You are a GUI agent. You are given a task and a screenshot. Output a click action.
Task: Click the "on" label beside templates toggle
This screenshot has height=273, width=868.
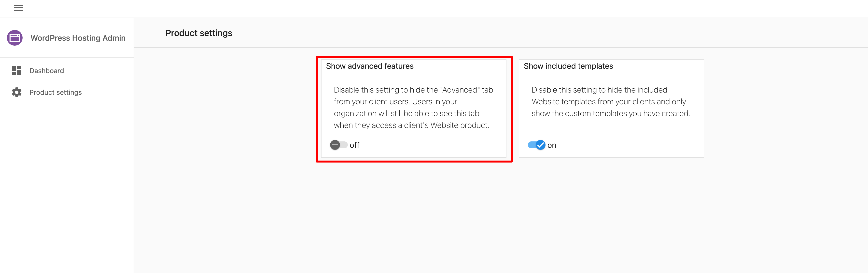tap(552, 145)
